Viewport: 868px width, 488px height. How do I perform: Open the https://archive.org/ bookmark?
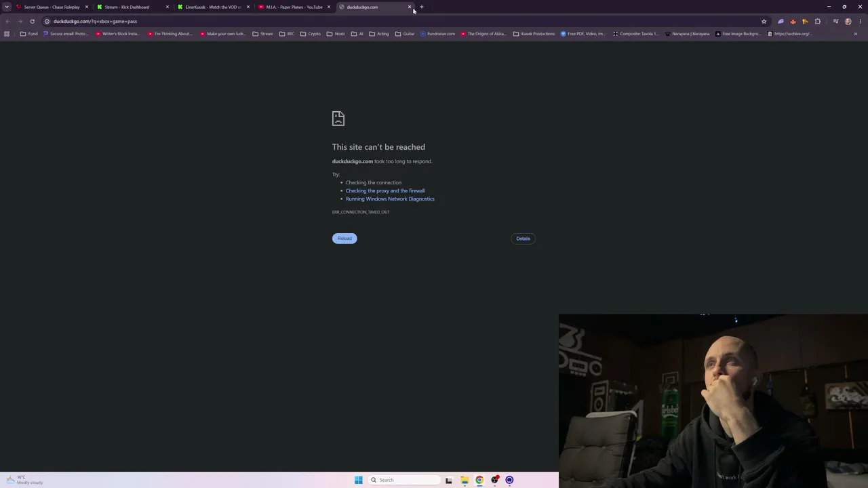coord(790,34)
